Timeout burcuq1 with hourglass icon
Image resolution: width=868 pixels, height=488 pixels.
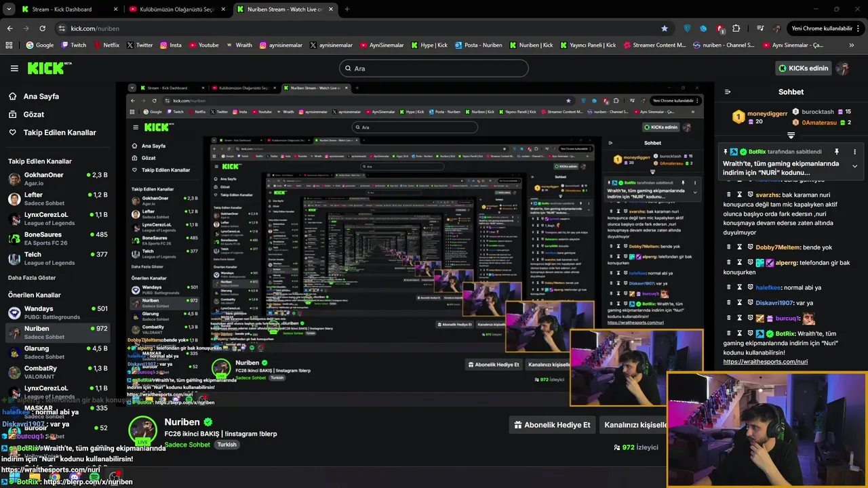[x=740, y=318]
